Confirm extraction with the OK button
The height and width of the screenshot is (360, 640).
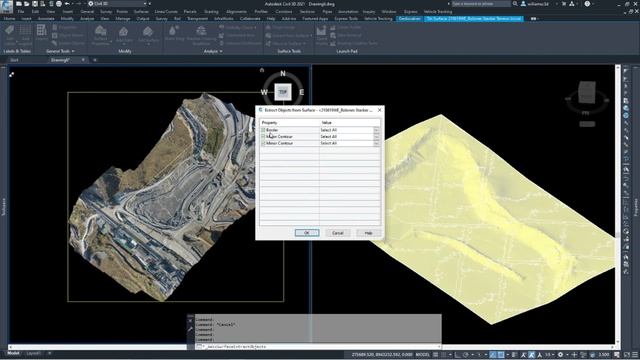[307, 233]
